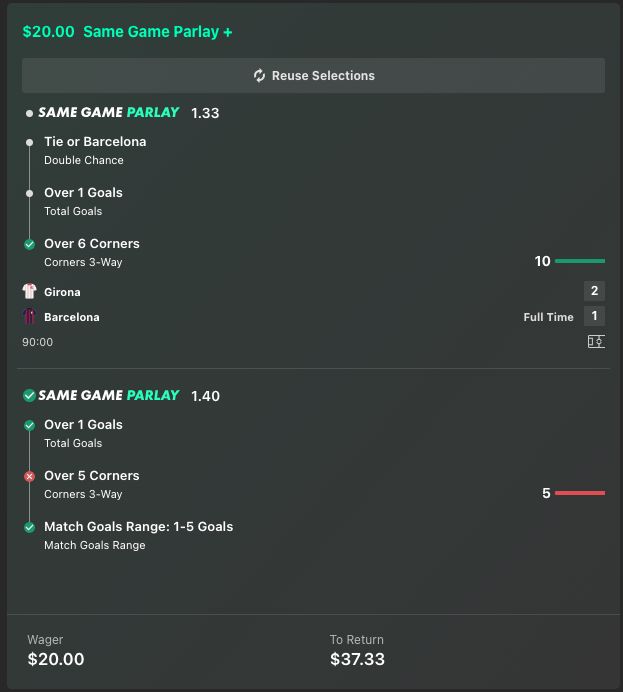Click the Reuse Selections refresh icon
This screenshot has height=692, width=623.
click(x=259, y=76)
